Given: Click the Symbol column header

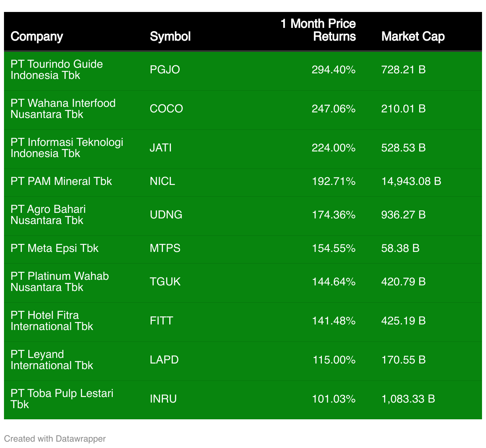Looking at the screenshot, I should [170, 37].
